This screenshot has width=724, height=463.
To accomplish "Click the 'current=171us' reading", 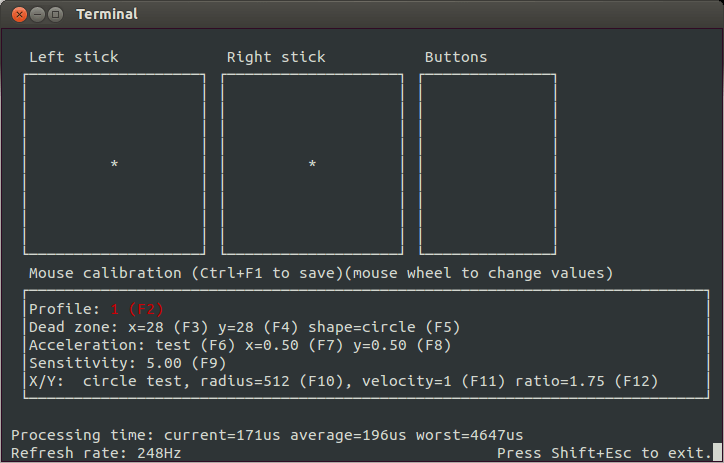I will click(x=222, y=435).
